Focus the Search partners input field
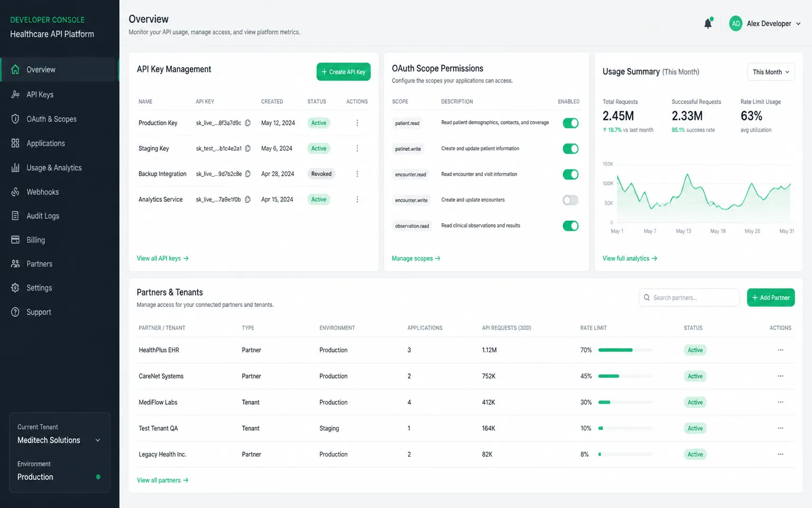812x508 pixels. 689,297
